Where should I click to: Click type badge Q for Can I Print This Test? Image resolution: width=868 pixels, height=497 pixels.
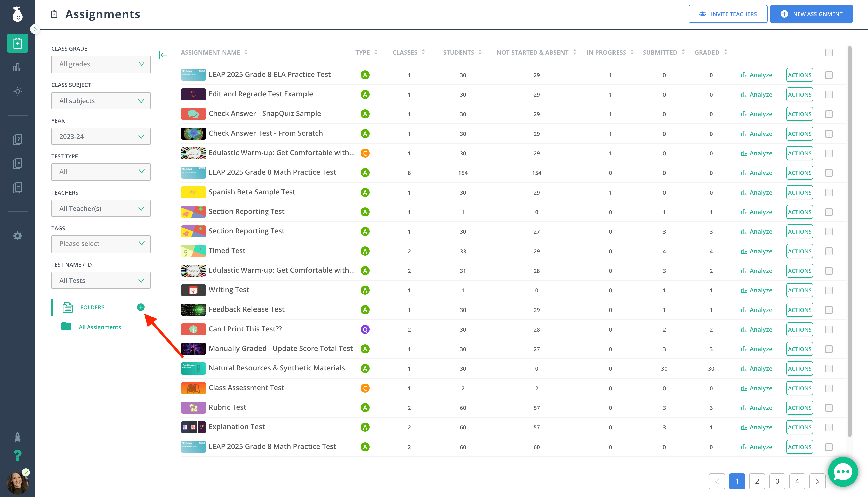(x=365, y=329)
